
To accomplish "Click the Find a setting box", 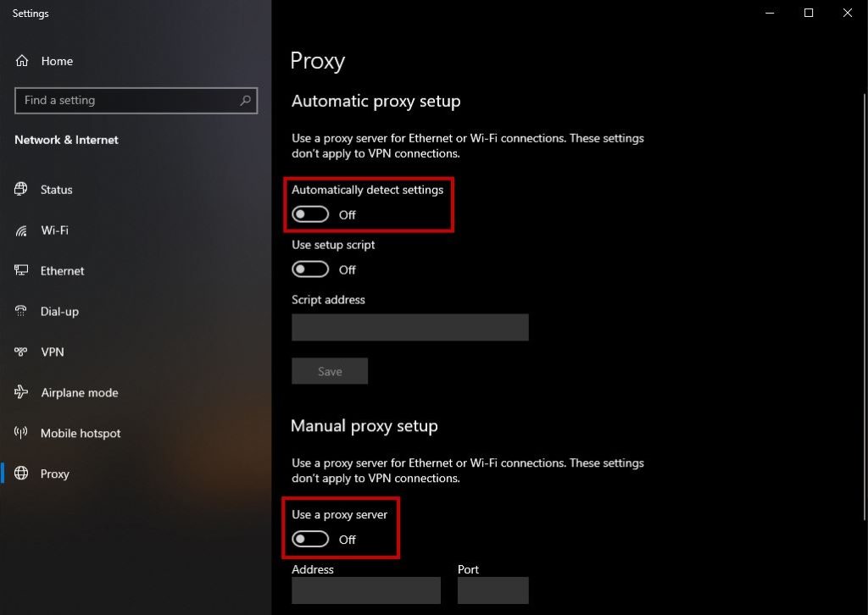I will (127, 100).
